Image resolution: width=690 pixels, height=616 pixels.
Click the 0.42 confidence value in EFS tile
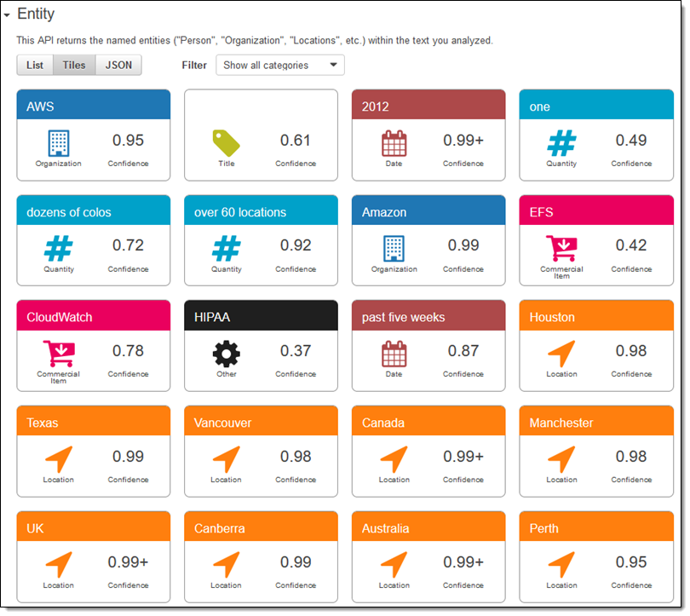(x=631, y=245)
